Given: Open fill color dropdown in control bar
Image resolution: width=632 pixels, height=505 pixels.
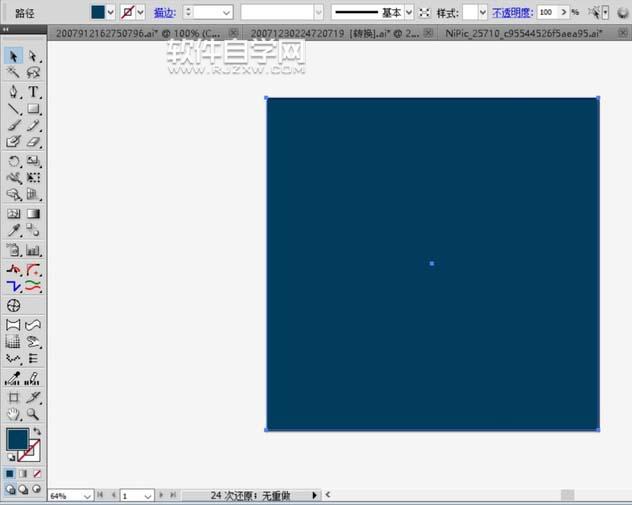Looking at the screenshot, I should click(x=110, y=12).
